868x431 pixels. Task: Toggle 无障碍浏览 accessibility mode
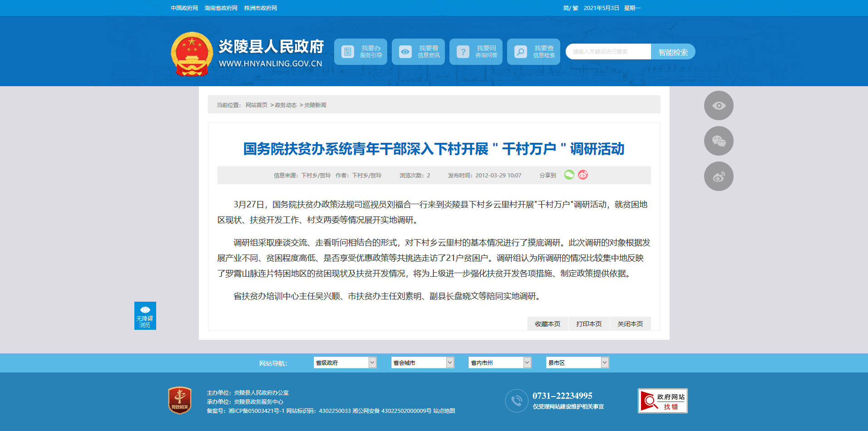coord(145,316)
